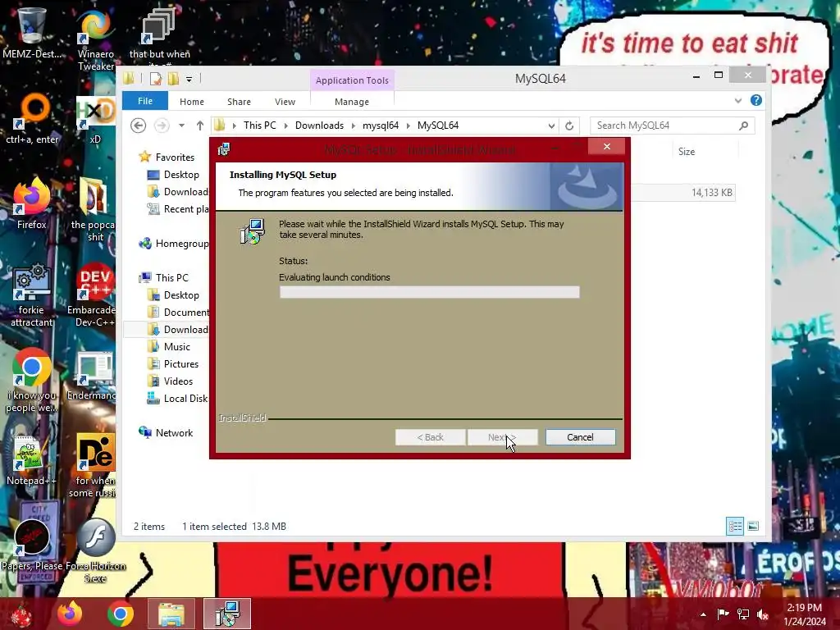
Task: Click the disabled Back button in the installer
Action: tap(430, 437)
